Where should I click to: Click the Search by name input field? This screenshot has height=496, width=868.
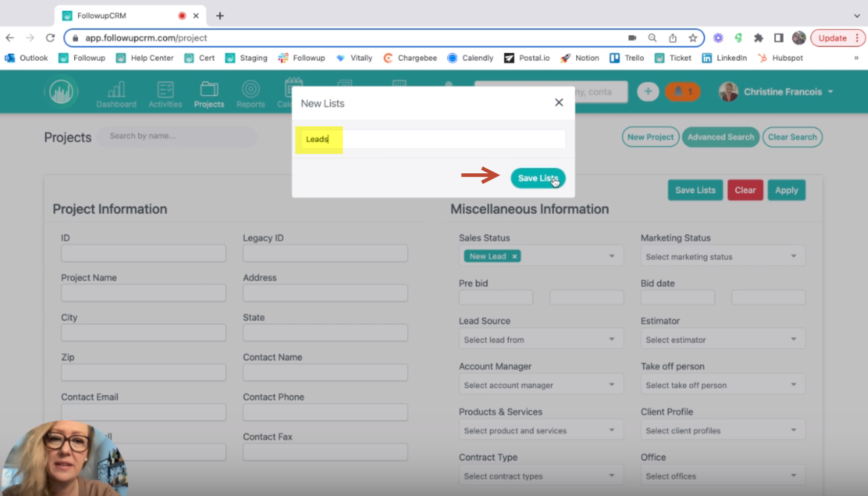tap(177, 136)
